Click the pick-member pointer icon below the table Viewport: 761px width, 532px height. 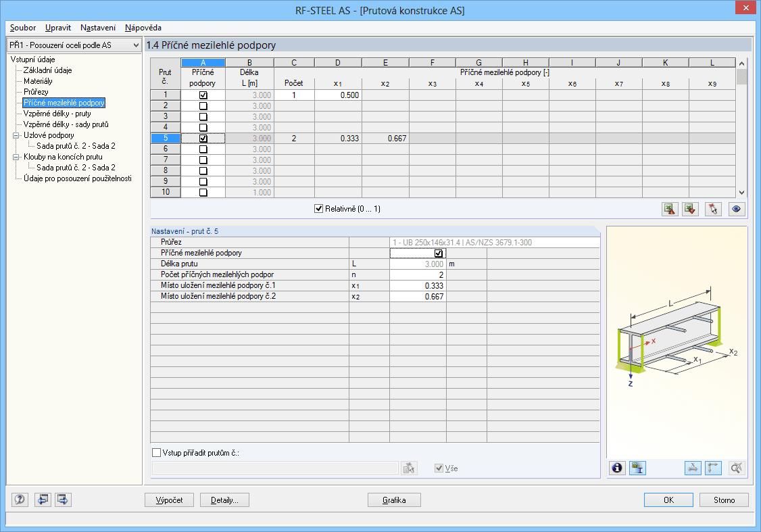(x=712, y=209)
